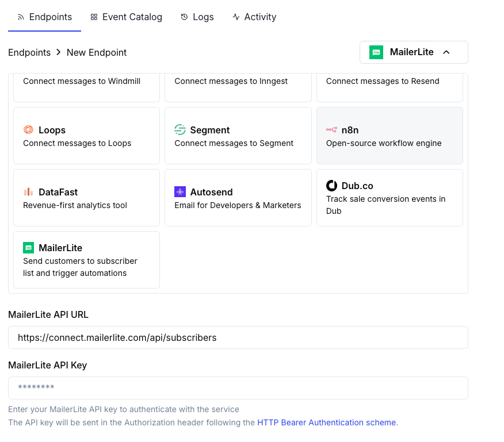This screenshot has width=504, height=442.
Task: Select the Loops integration icon
Action: tap(30, 130)
